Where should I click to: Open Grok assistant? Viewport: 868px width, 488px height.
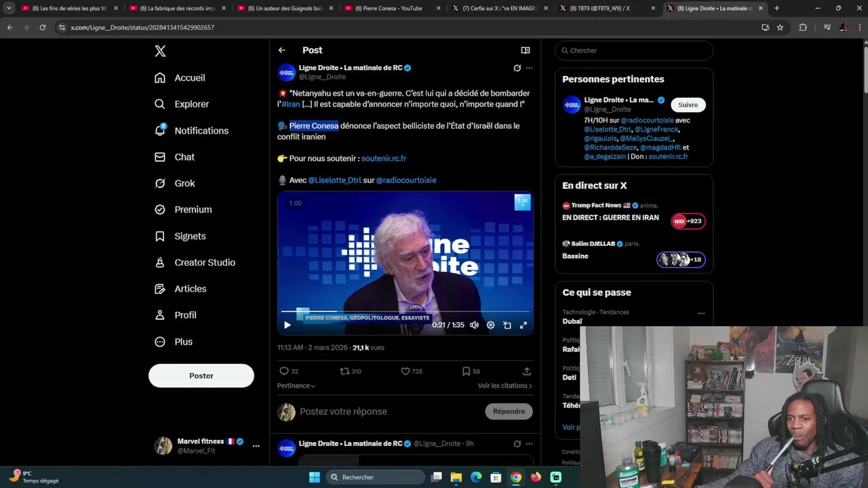pos(174,184)
